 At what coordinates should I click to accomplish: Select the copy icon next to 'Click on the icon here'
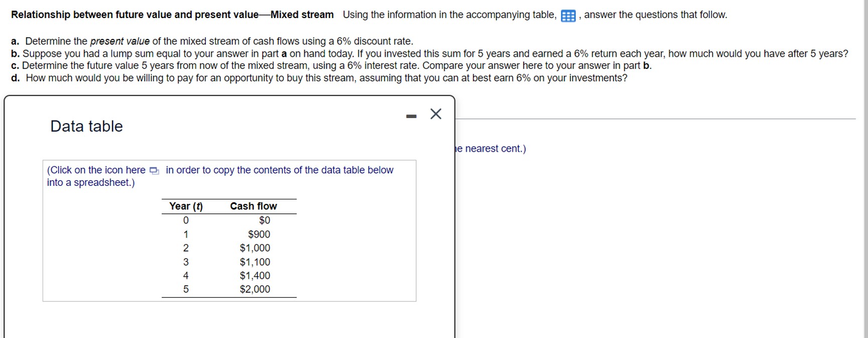click(x=154, y=171)
